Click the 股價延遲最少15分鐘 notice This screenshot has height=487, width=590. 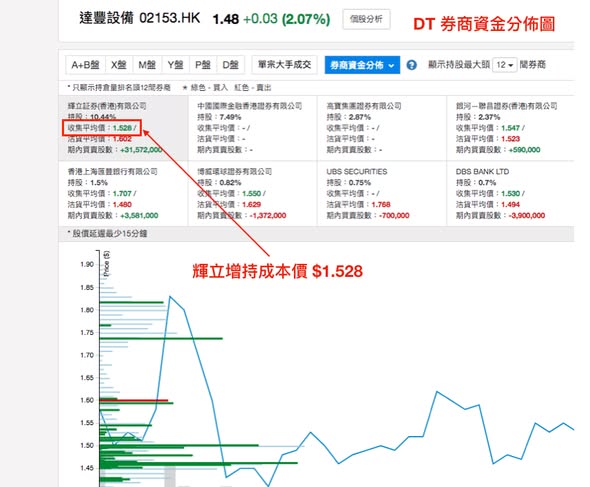(107, 234)
